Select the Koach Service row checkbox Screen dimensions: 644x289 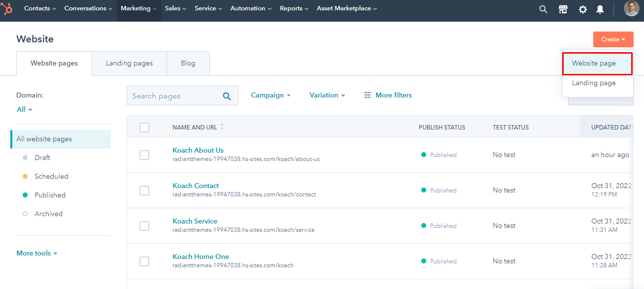[144, 226]
